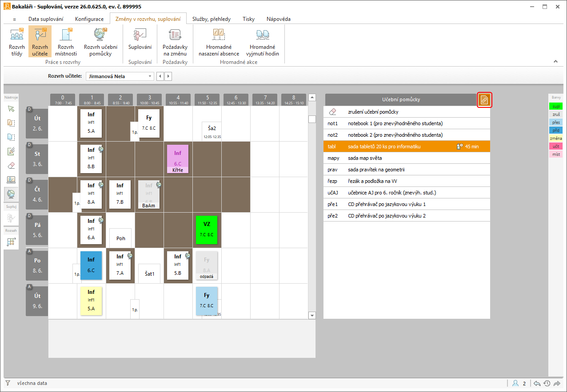Open the Data suplování tab
This screenshot has width=567, height=392.
pos(46,19)
